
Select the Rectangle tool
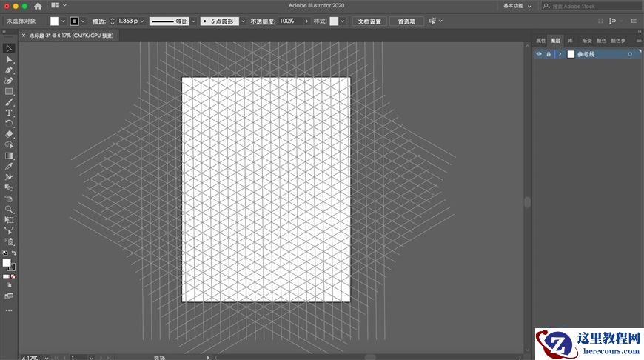pyautogui.click(x=9, y=92)
